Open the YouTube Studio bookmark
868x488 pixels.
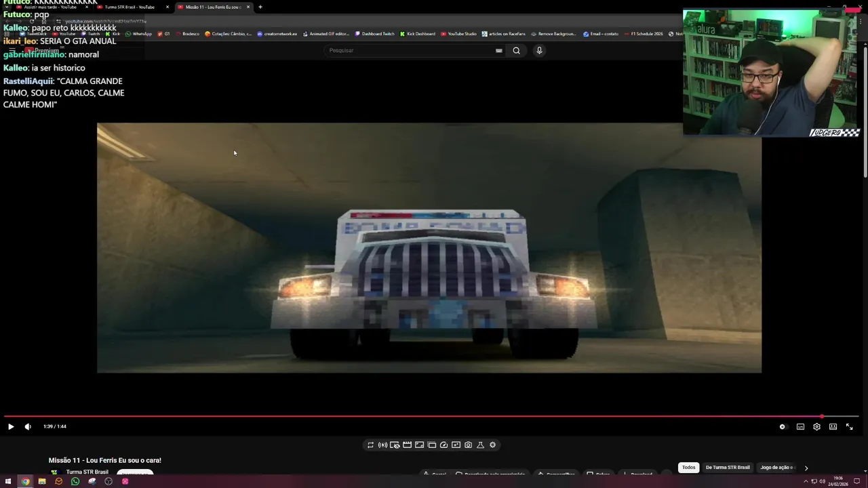(x=458, y=34)
